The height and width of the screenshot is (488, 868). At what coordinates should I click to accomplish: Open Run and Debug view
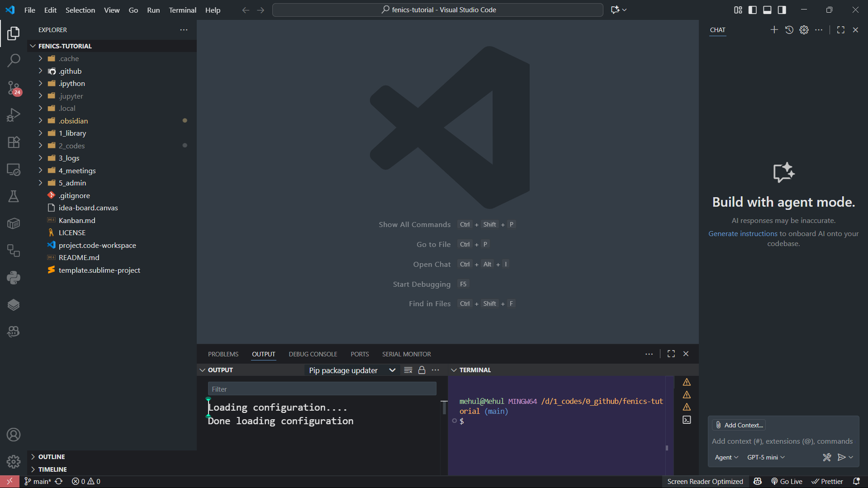pyautogui.click(x=14, y=115)
